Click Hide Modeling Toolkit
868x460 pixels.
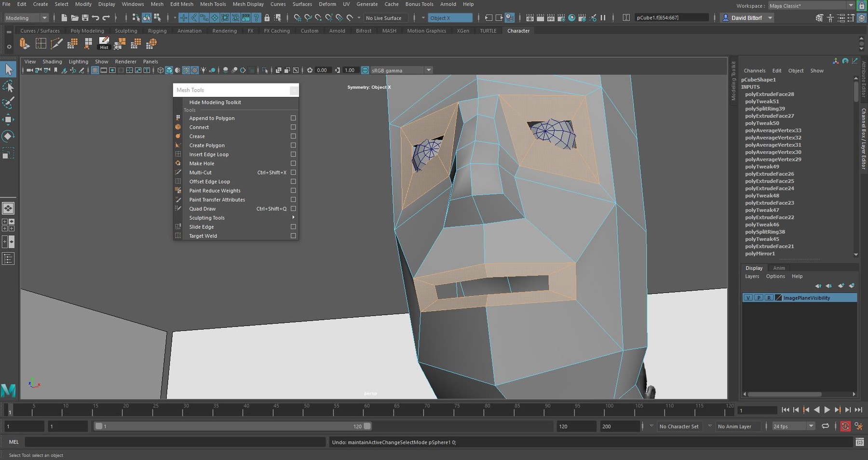[x=215, y=102]
